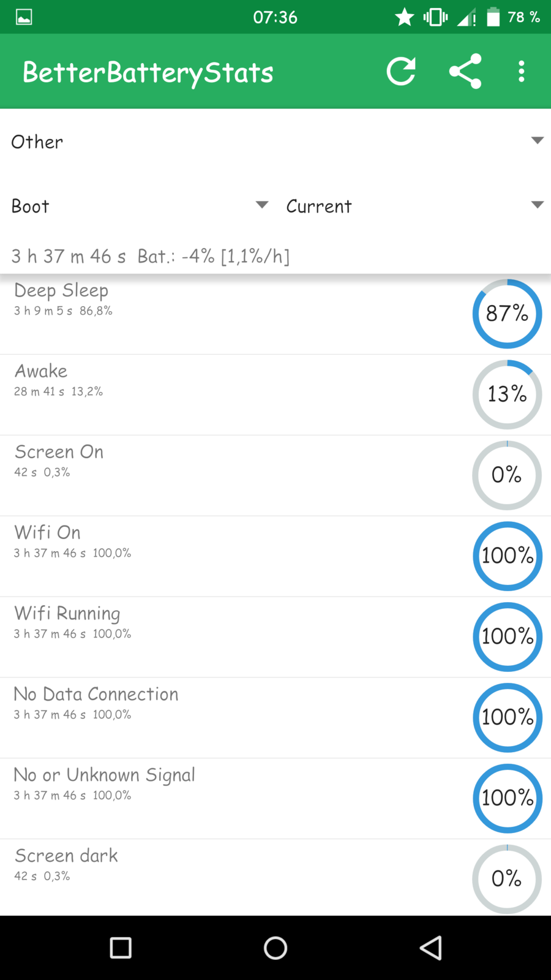Image resolution: width=551 pixels, height=980 pixels.
Task: Tap the picture notification icon in status bar
Action: 24,17
